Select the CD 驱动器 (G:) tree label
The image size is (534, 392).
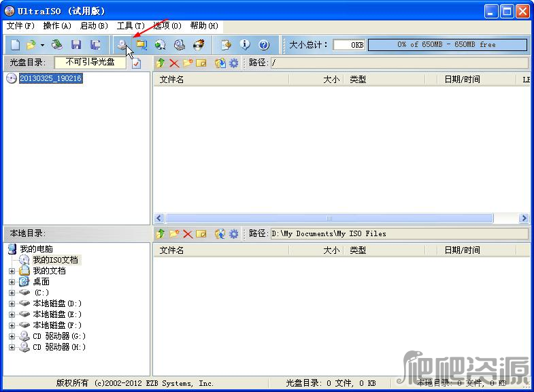tap(59, 336)
